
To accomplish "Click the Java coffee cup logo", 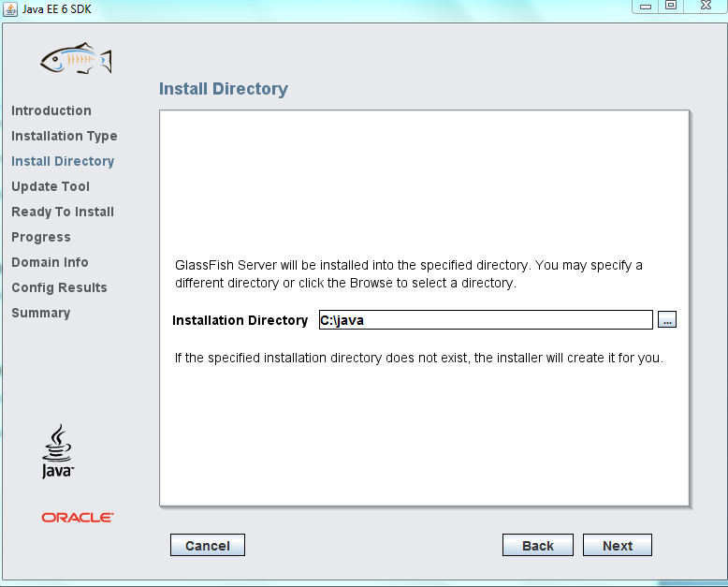I will [x=58, y=451].
